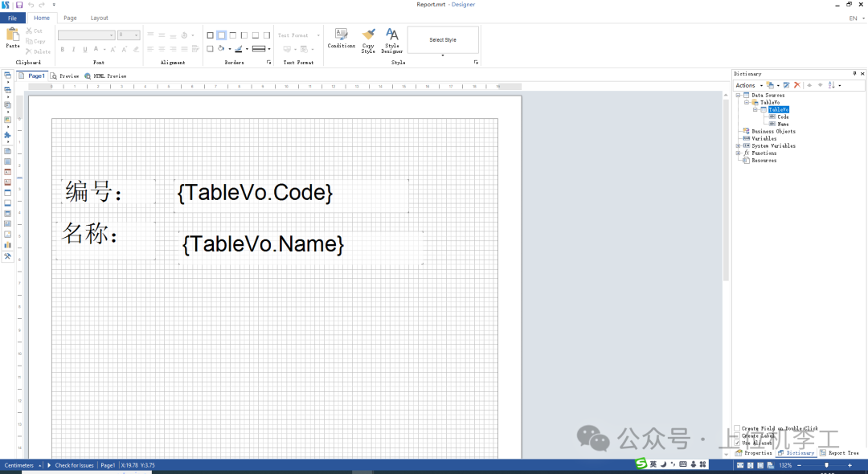Pin the Dictionary panel
The width and height of the screenshot is (868, 474).
854,73
